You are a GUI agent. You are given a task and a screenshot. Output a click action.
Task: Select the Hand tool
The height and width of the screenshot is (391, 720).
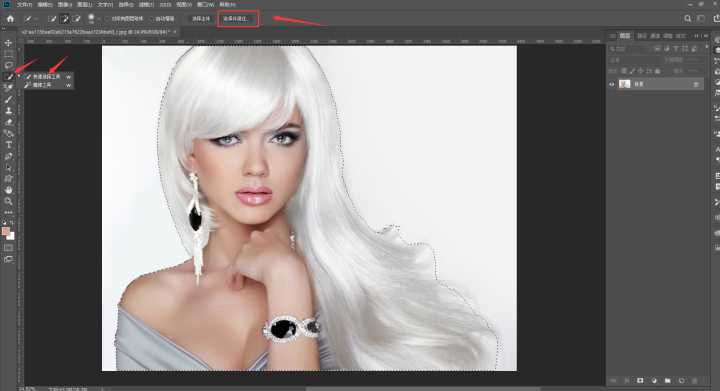8,190
